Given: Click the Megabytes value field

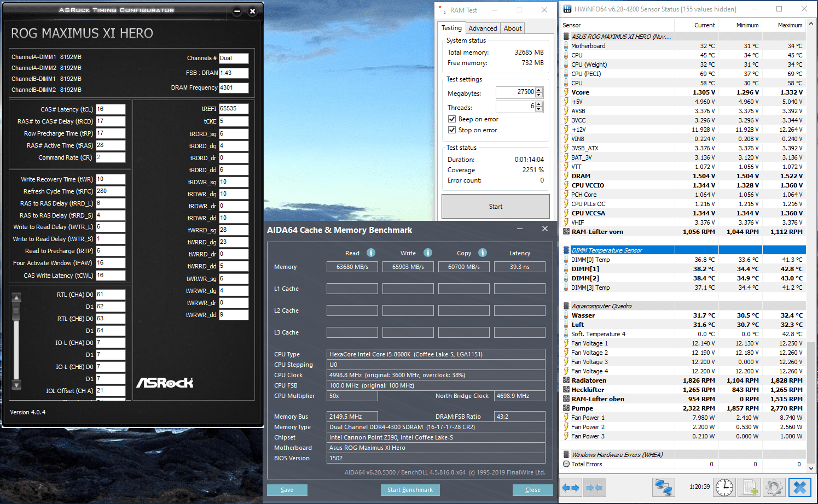Looking at the screenshot, I should (x=515, y=92).
